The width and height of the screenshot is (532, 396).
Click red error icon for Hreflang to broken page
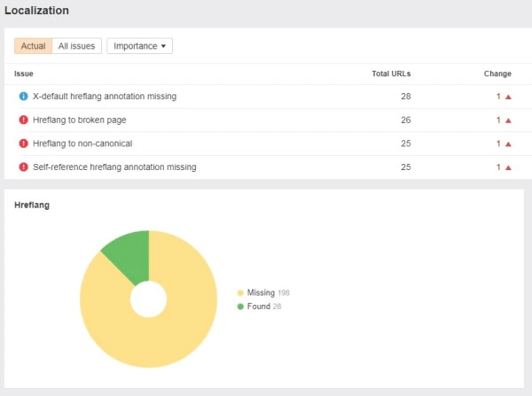pyautogui.click(x=23, y=120)
